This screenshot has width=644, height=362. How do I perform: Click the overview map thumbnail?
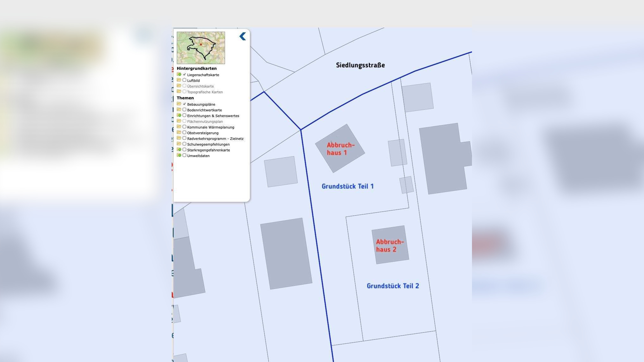201,48
